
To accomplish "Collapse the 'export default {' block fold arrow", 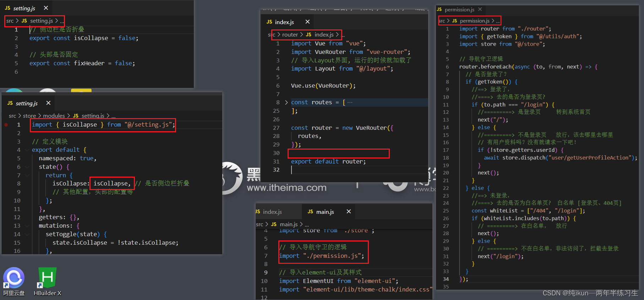I will (27, 150).
